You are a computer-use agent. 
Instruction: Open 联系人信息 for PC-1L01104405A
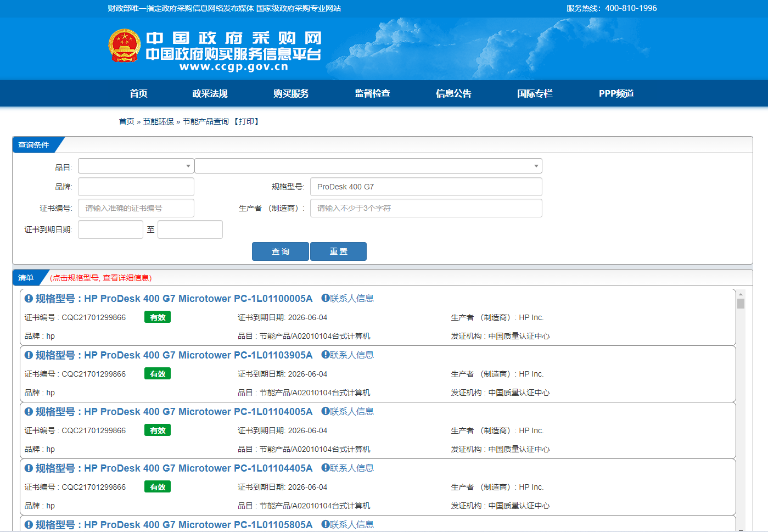pos(347,468)
